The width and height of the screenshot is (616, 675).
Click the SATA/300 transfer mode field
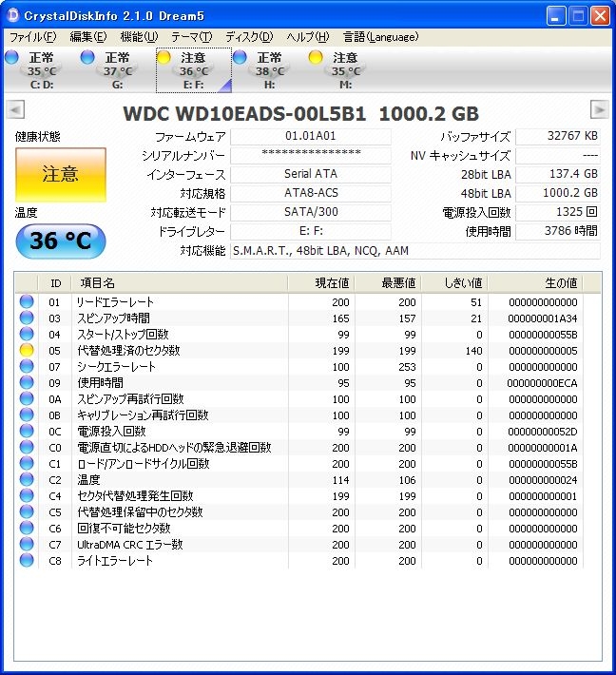(310, 212)
